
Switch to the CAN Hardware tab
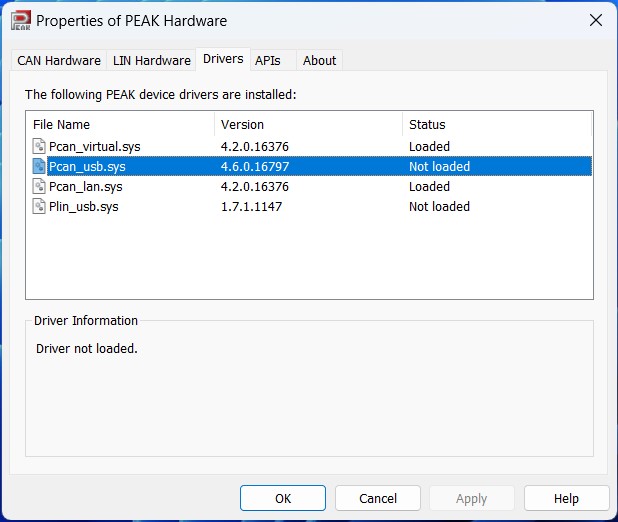(59, 61)
